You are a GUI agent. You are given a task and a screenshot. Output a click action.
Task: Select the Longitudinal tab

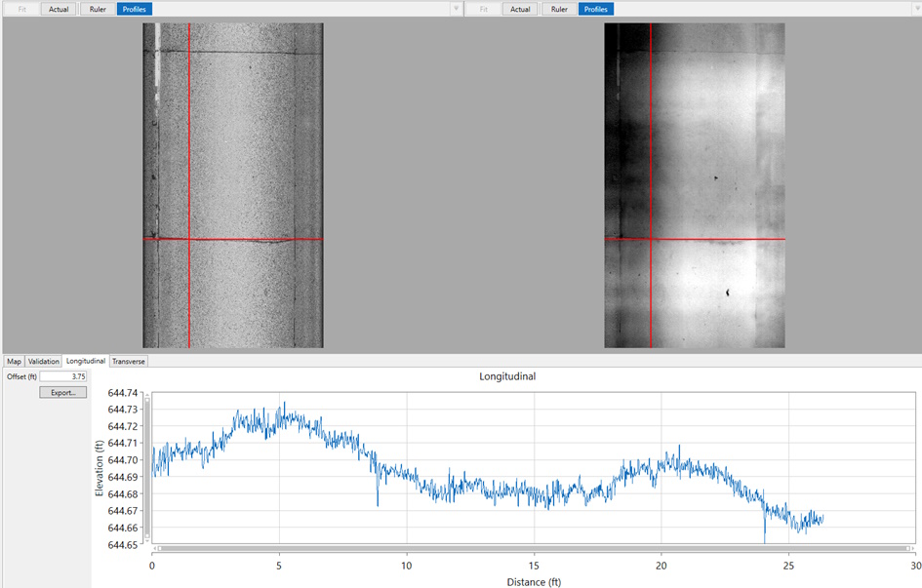(x=86, y=361)
